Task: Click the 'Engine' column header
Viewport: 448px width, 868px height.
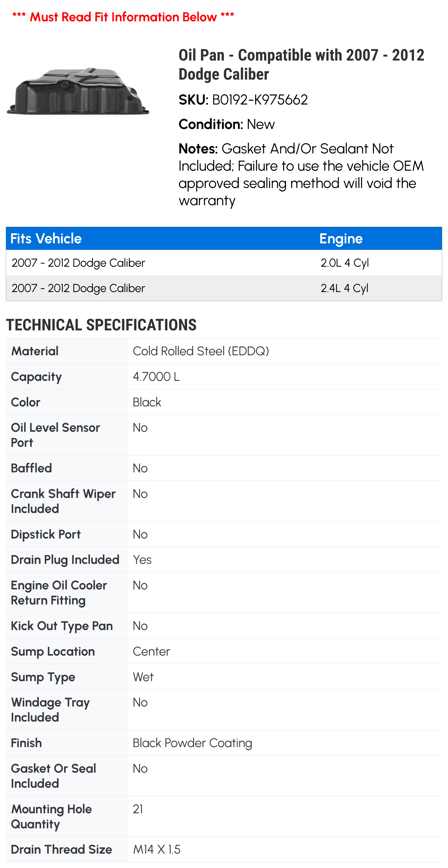Action: [341, 239]
